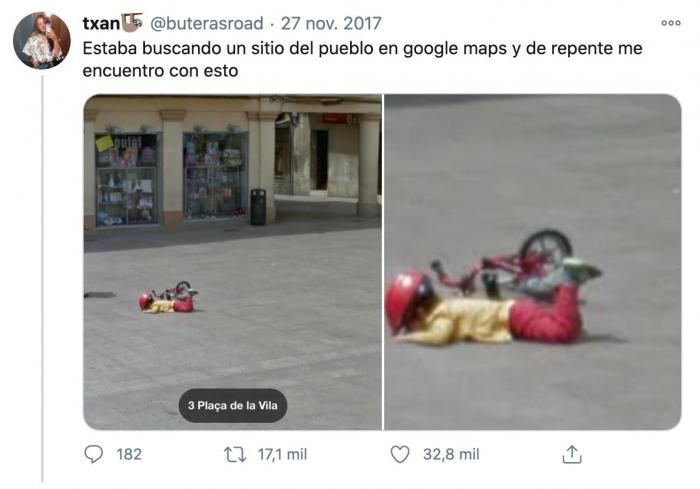Show the 182 replies count

point(129,455)
